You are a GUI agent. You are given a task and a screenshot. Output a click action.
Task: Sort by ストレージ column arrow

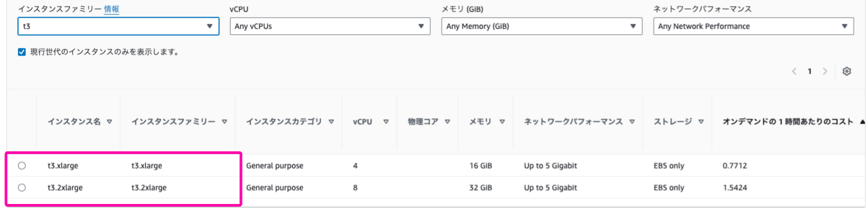coord(701,122)
